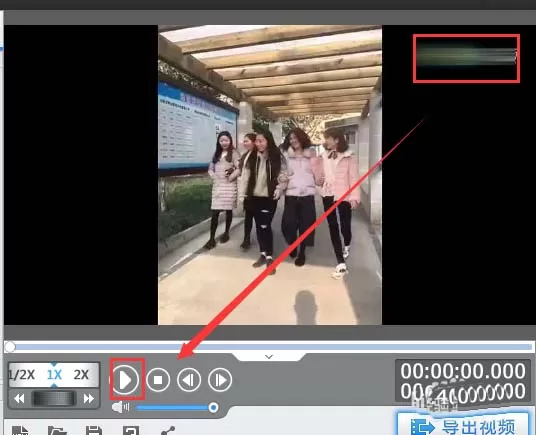Image resolution: width=536 pixels, height=435 pixels.
Task: Mute audio via the speaker icon
Action: (120, 407)
